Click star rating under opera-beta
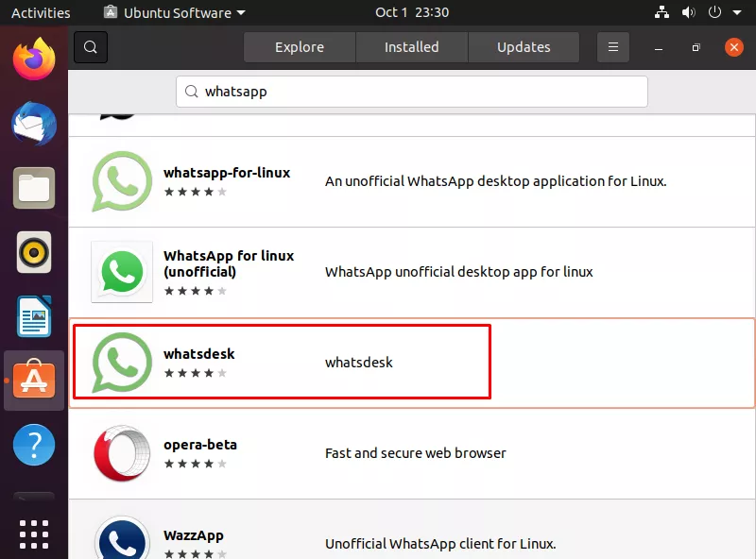Screen dimensions: 756x559 tap(196, 464)
